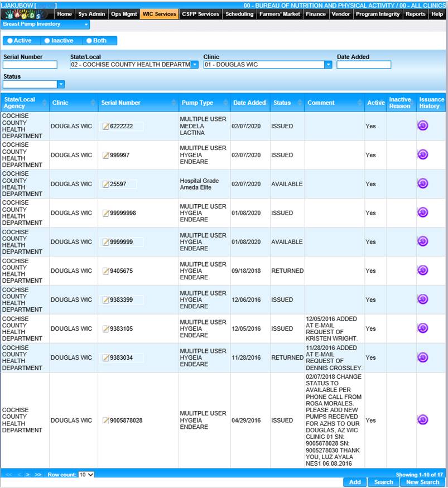448x488 pixels.
Task: Open the Farmers' Market menu
Action: point(280,14)
